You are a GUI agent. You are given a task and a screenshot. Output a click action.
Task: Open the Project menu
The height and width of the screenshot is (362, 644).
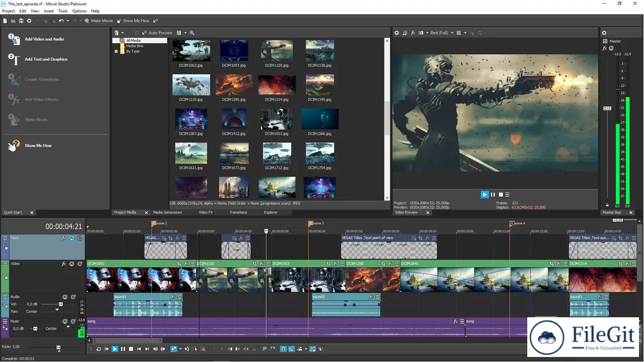[x=9, y=11]
